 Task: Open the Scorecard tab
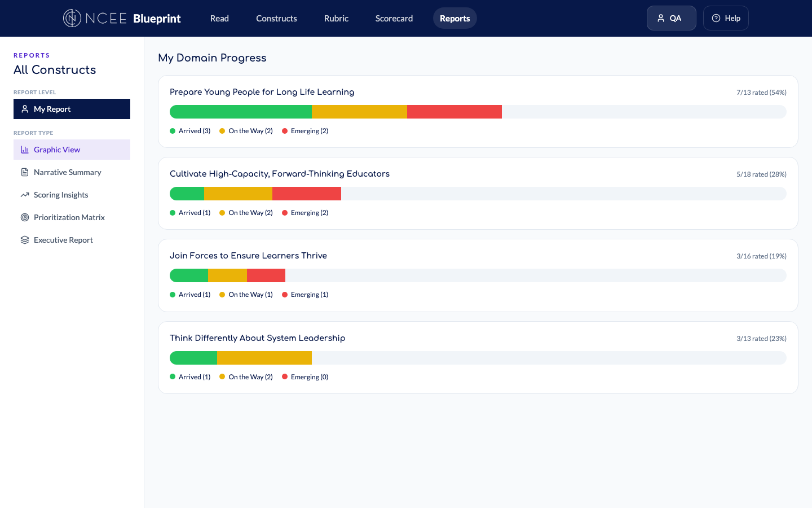coord(394,18)
